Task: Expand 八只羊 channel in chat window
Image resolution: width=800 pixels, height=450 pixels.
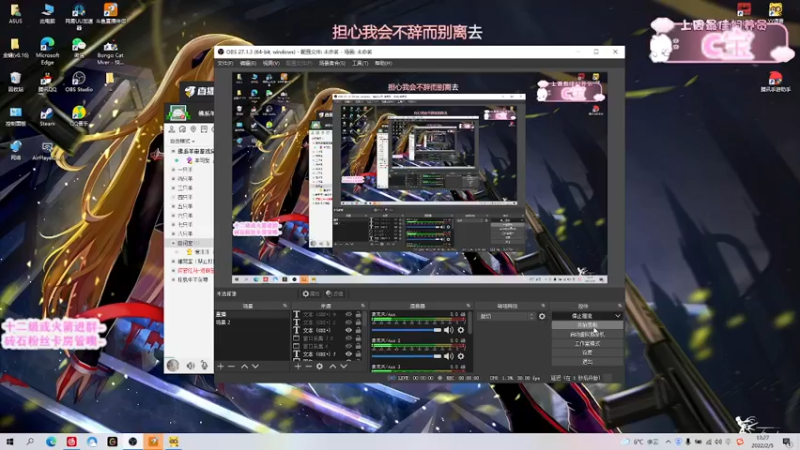Action: point(173,234)
